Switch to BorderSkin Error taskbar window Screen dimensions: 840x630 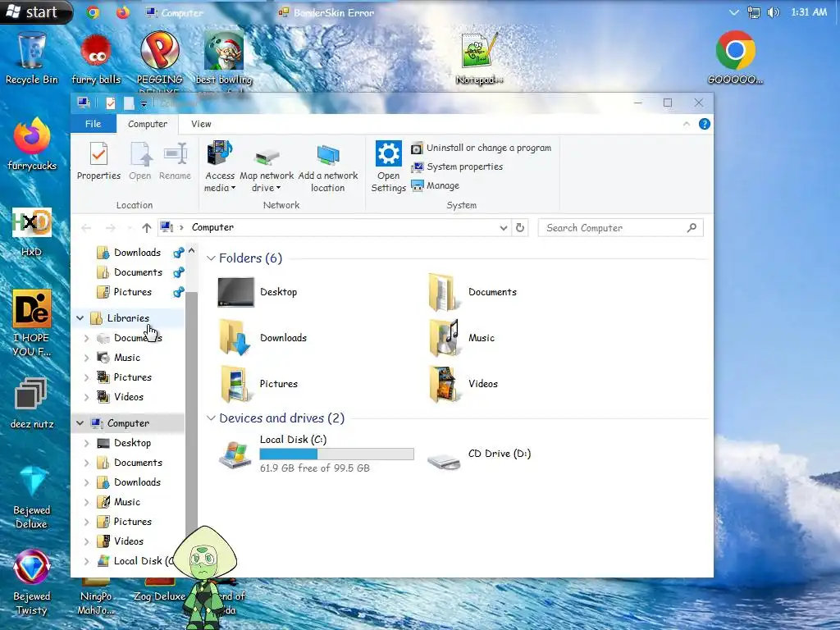coord(326,12)
